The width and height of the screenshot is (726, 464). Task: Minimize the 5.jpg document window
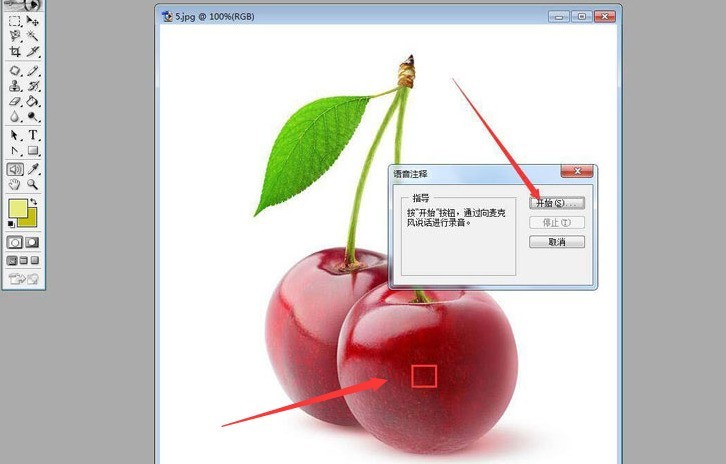(559, 17)
